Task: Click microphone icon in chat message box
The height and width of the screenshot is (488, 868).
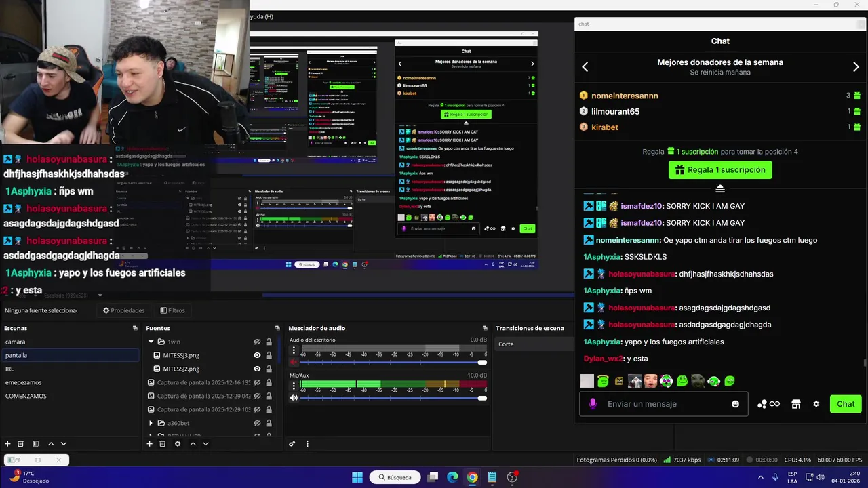Action: coord(593,404)
